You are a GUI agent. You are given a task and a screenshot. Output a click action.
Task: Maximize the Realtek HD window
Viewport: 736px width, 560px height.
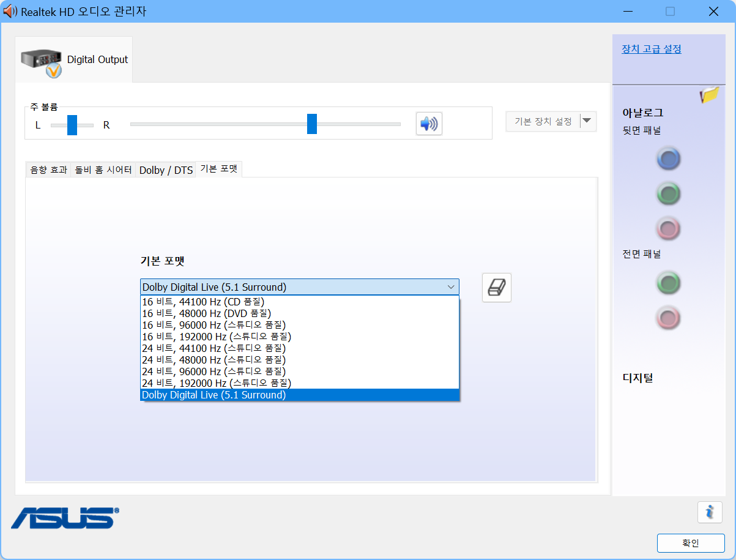pyautogui.click(x=670, y=11)
